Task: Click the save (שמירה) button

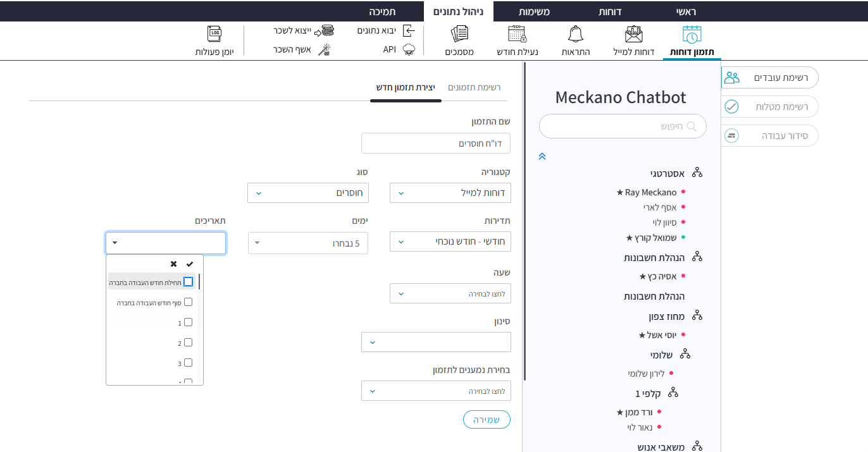Action: click(x=487, y=420)
